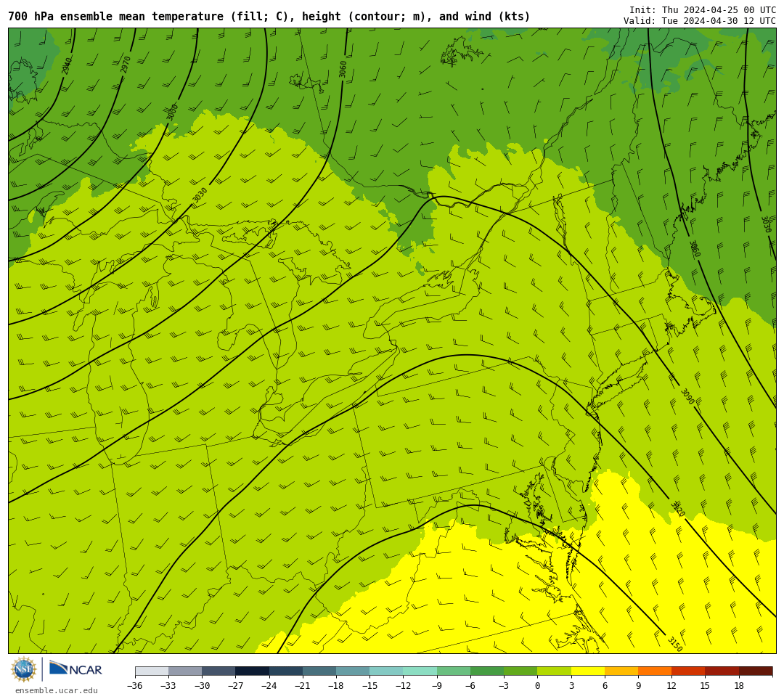Screen dimensions: 784x699
Task: Click the -9 colorbar tick label
Action: [436, 685]
